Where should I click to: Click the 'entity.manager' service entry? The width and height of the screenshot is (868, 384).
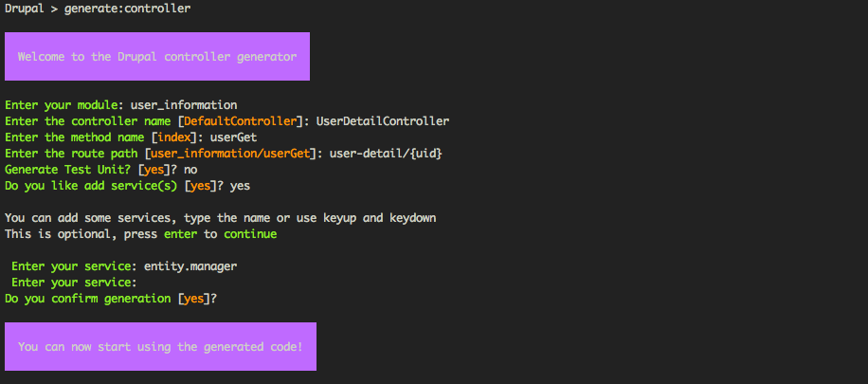[190, 266]
